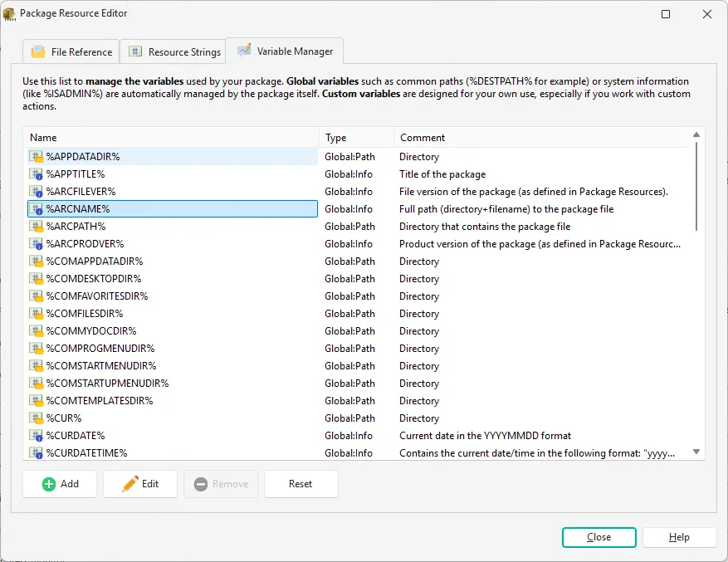Click the scrollbar up arrow
This screenshot has height=562, width=728.
click(696, 134)
